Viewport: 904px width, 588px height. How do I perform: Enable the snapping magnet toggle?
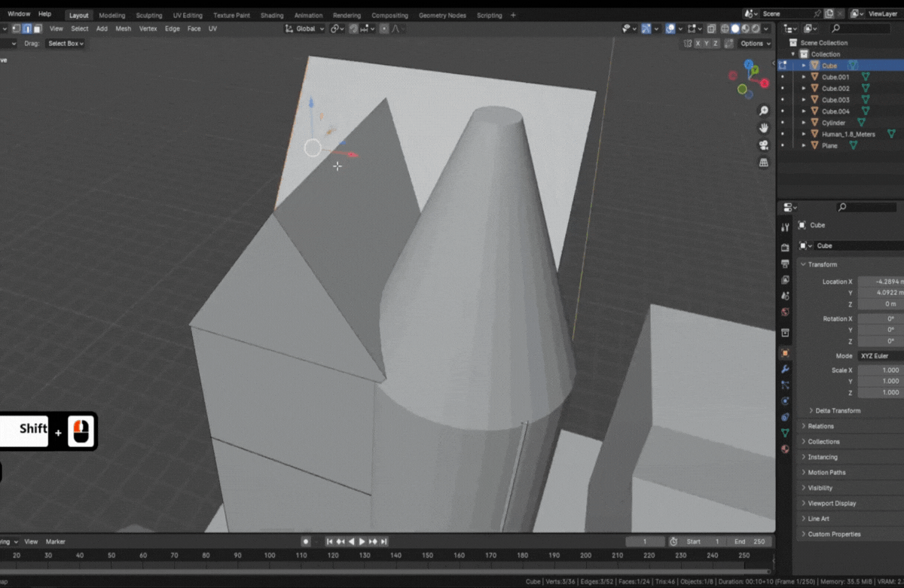tap(353, 29)
